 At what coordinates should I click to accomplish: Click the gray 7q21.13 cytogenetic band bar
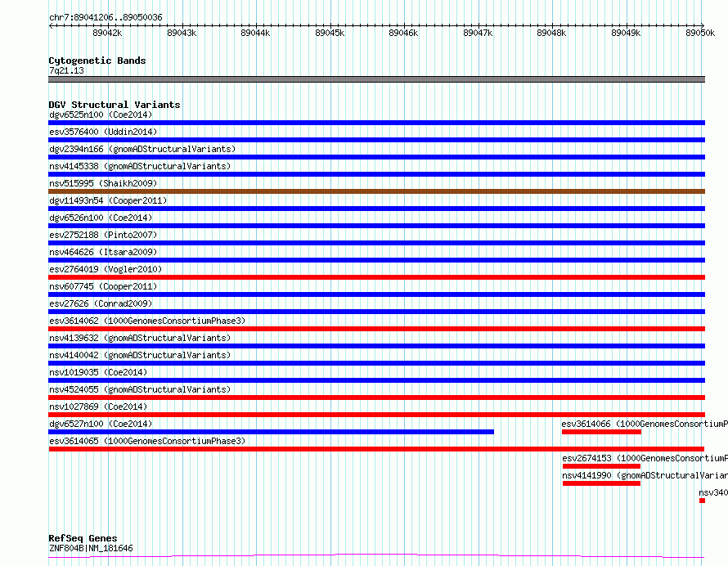[376, 79]
